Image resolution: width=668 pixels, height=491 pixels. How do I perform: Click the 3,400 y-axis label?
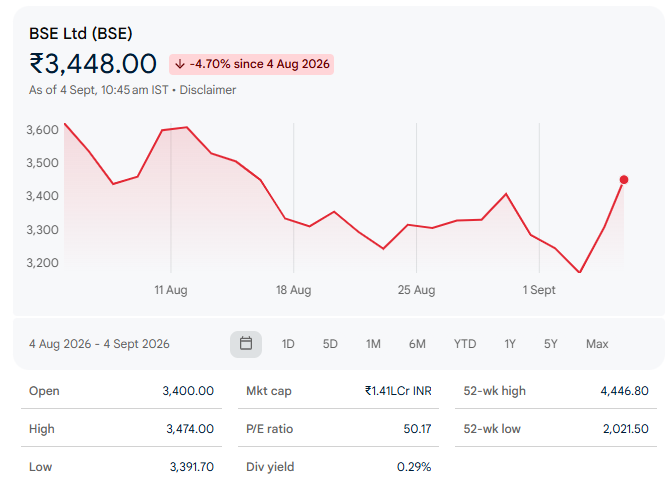pos(42,196)
